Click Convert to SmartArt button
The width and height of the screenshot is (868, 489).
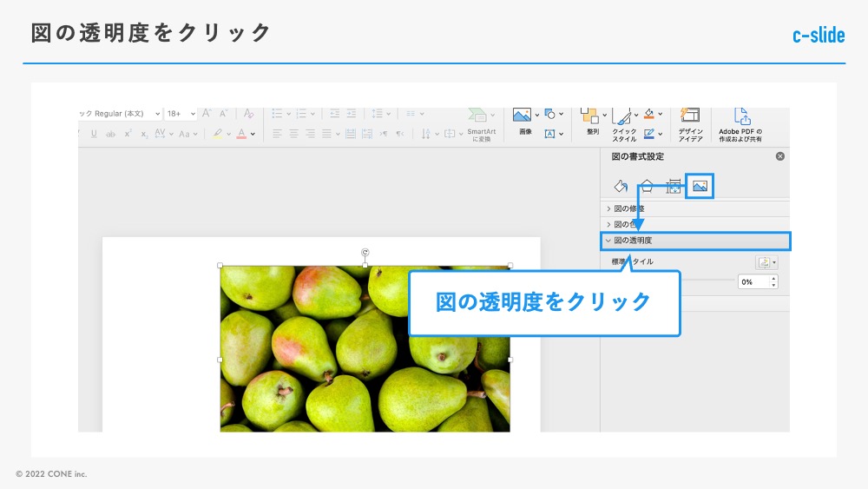[481, 125]
